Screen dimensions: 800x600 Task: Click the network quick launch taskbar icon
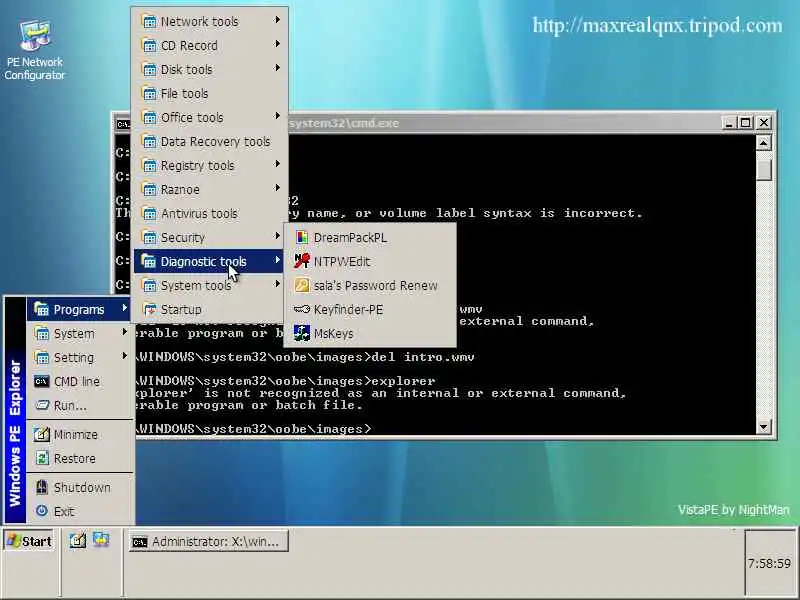101,540
